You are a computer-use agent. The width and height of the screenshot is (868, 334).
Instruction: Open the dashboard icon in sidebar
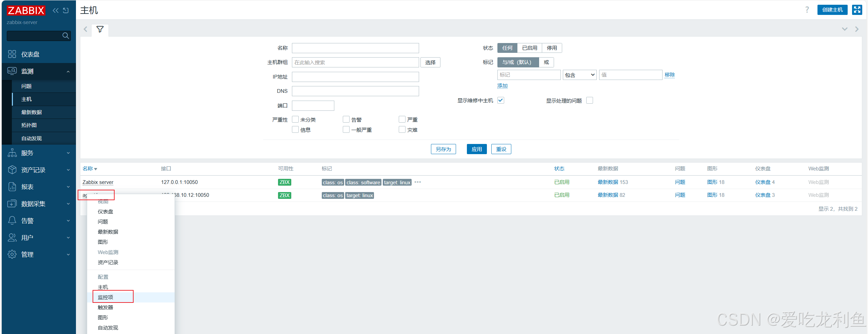[12, 54]
